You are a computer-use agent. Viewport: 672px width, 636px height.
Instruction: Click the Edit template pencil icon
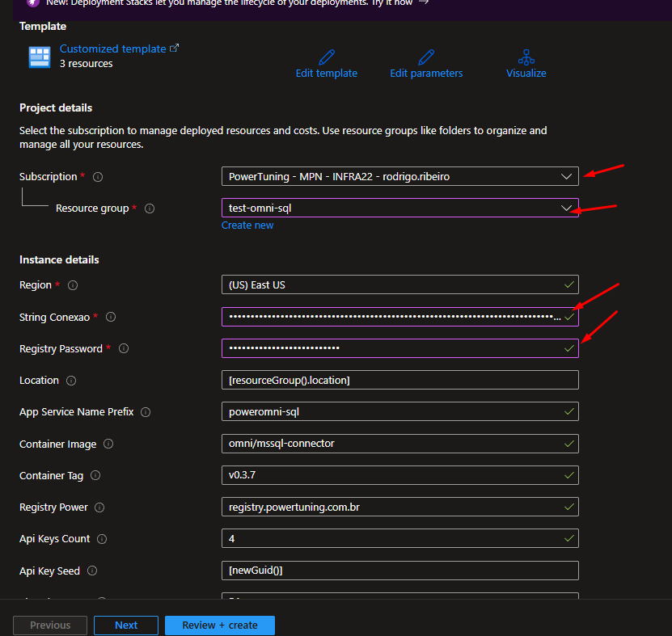click(x=326, y=57)
